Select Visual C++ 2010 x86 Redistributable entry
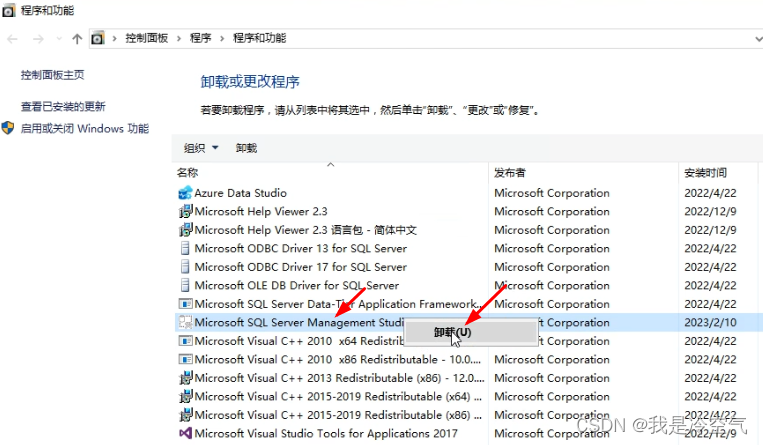 coord(338,359)
